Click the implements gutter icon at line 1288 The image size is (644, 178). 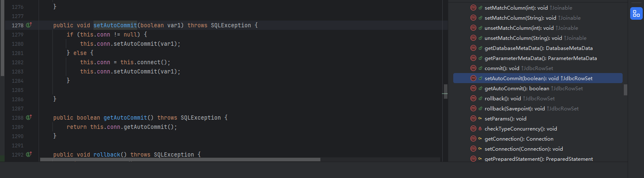(x=29, y=118)
